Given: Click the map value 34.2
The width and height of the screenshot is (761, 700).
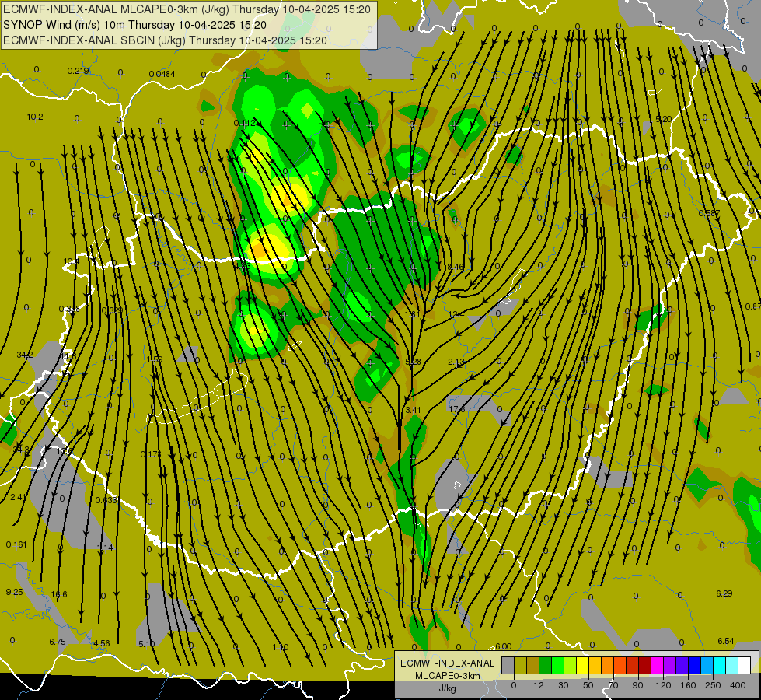Looking at the screenshot, I should click(x=25, y=355).
